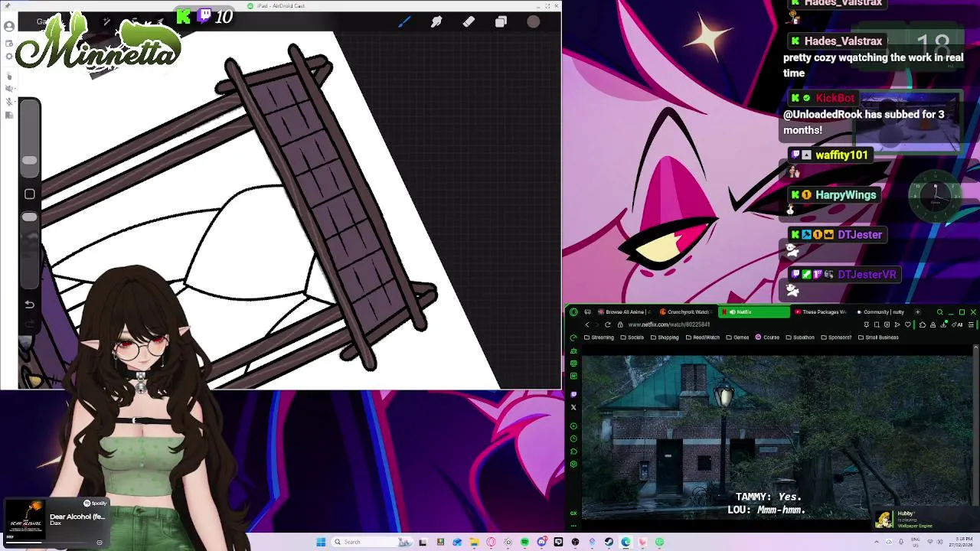The width and height of the screenshot is (980, 551).
Task: Open Microsoft Edge from the taskbar
Action: pyautogui.click(x=626, y=542)
